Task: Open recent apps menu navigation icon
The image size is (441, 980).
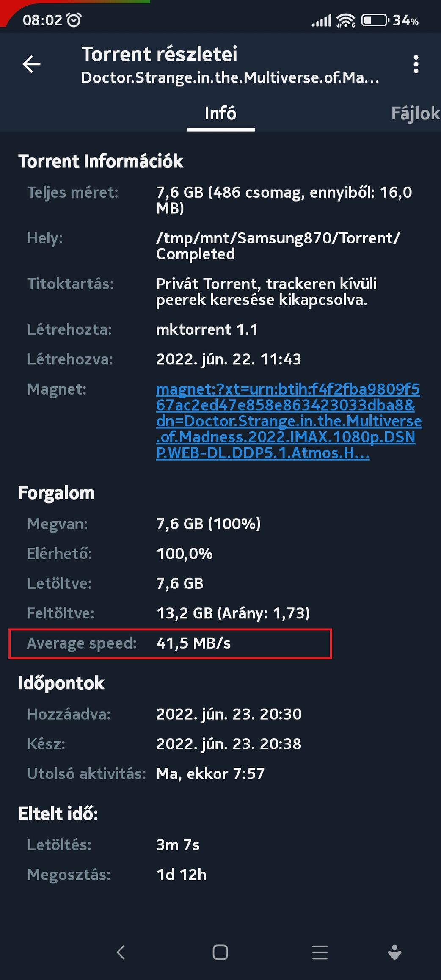Action: tap(320, 952)
